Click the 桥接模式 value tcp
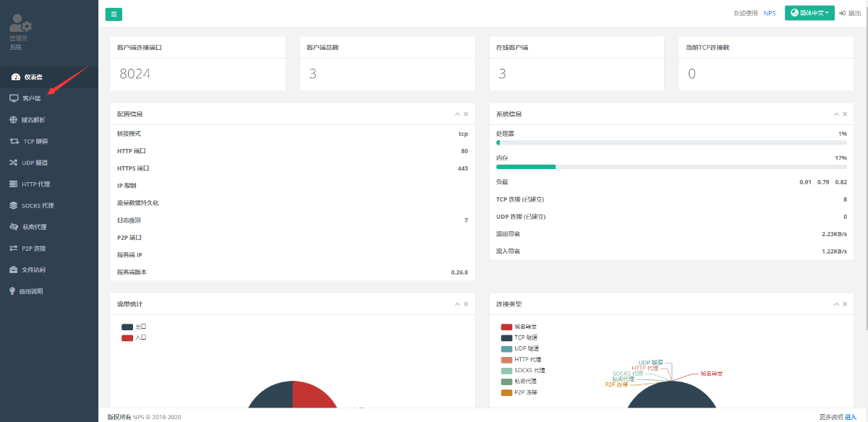The image size is (868, 422). click(x=463, y=134)
